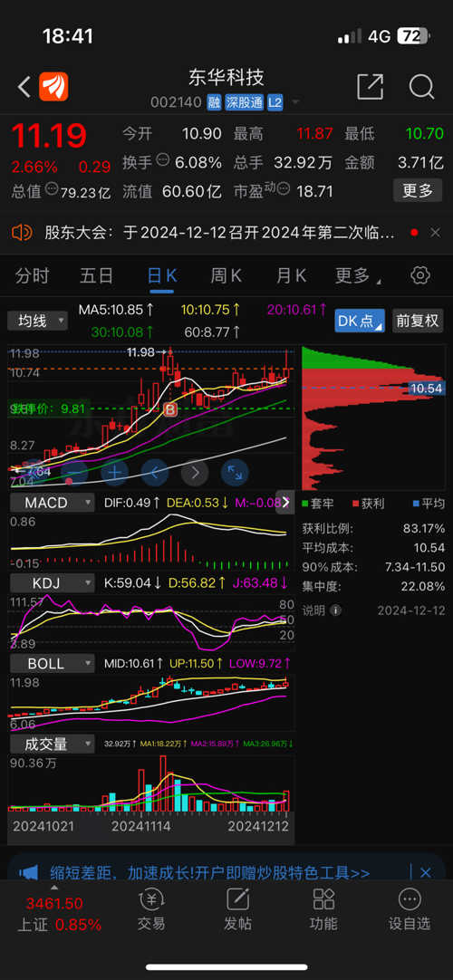Add stock via 设自选 button
Viewport: 453px width, 980px height.
point(410,909)
